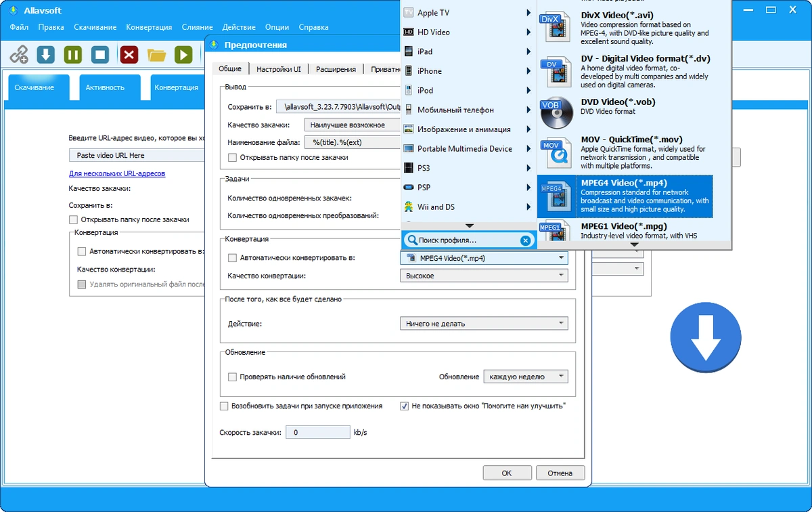The image size is (812, 512).
Task: Enable Автоматически конвертировать в in Предпочтения dialog
Action: [233, 258]
